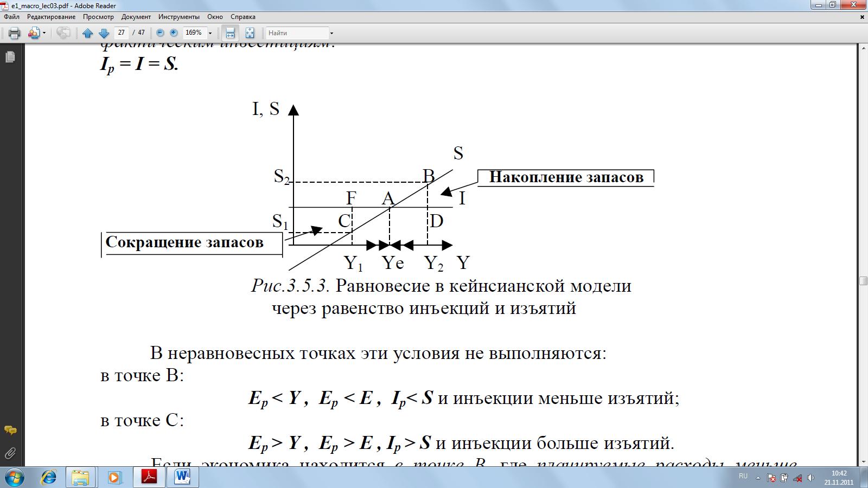Click the vertical scrollbar thumb
This screenshot has height=488, width=868.
pos(863,280)
